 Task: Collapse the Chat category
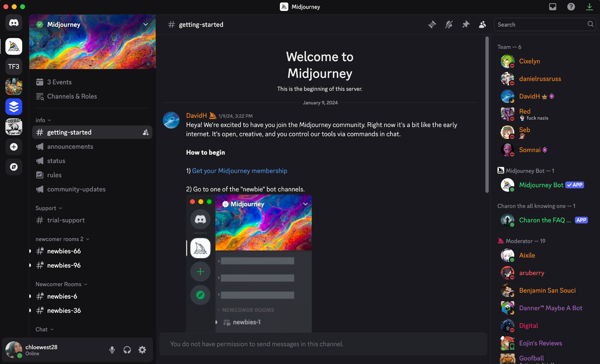click(44, 329)
